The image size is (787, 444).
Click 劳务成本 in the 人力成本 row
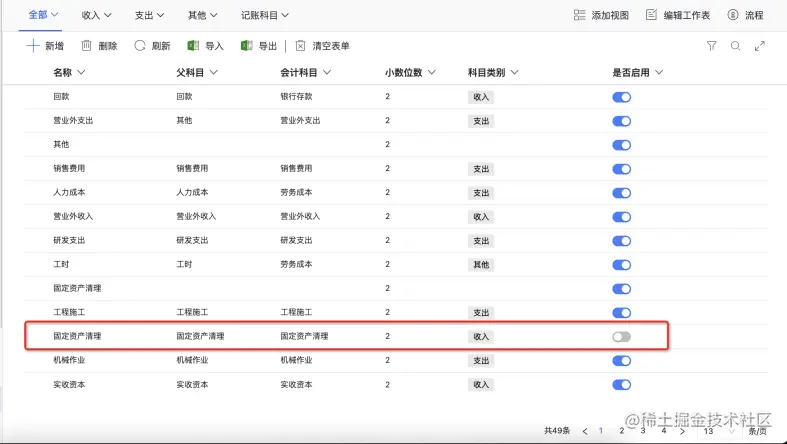coord(296,192)
